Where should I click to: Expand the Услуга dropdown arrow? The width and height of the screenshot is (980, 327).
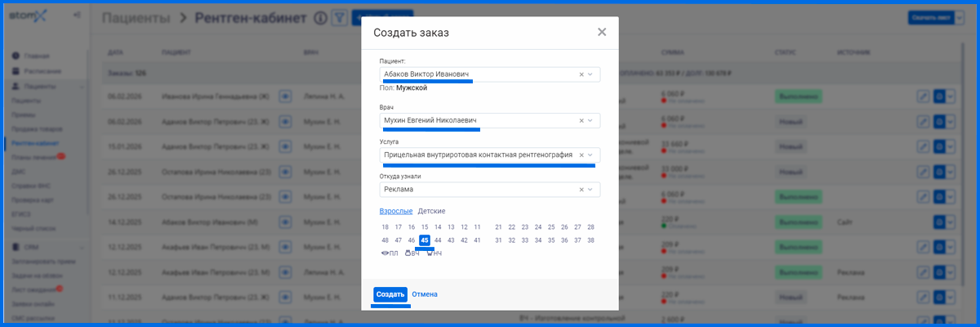click(x=592, y=155)
